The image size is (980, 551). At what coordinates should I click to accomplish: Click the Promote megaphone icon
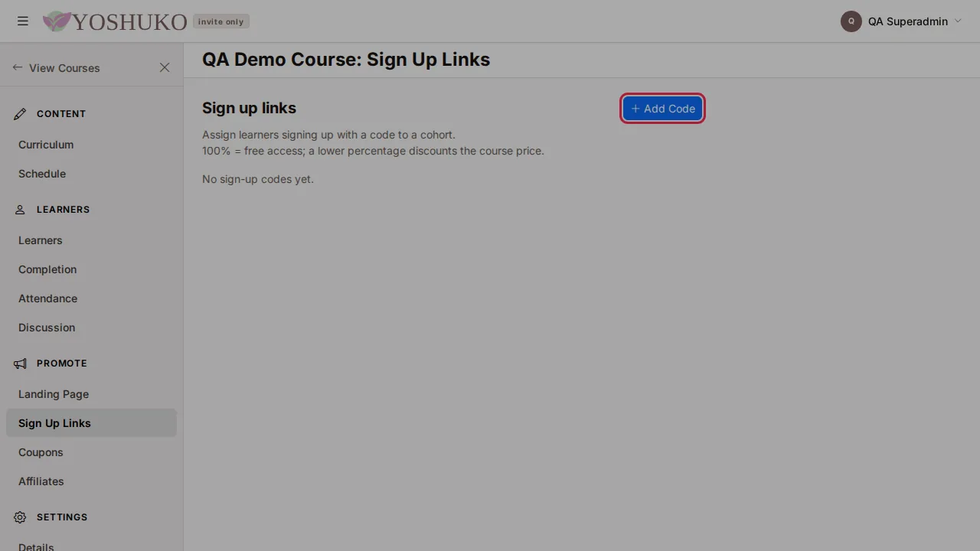pyautogui.click(x=20, y=364)
